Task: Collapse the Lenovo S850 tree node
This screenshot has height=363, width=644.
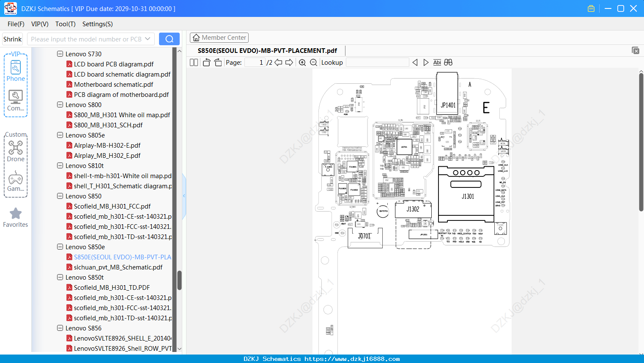Action: [x=60, y=196]
